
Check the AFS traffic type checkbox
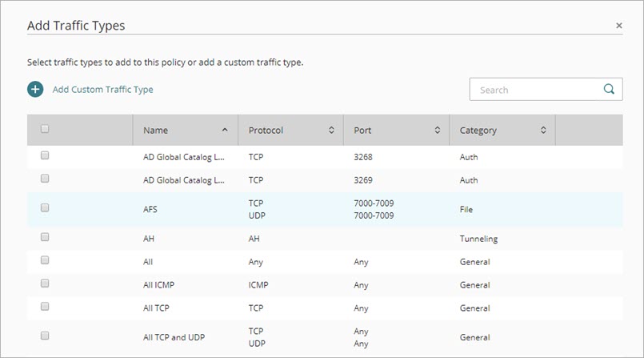click(45, 207)
